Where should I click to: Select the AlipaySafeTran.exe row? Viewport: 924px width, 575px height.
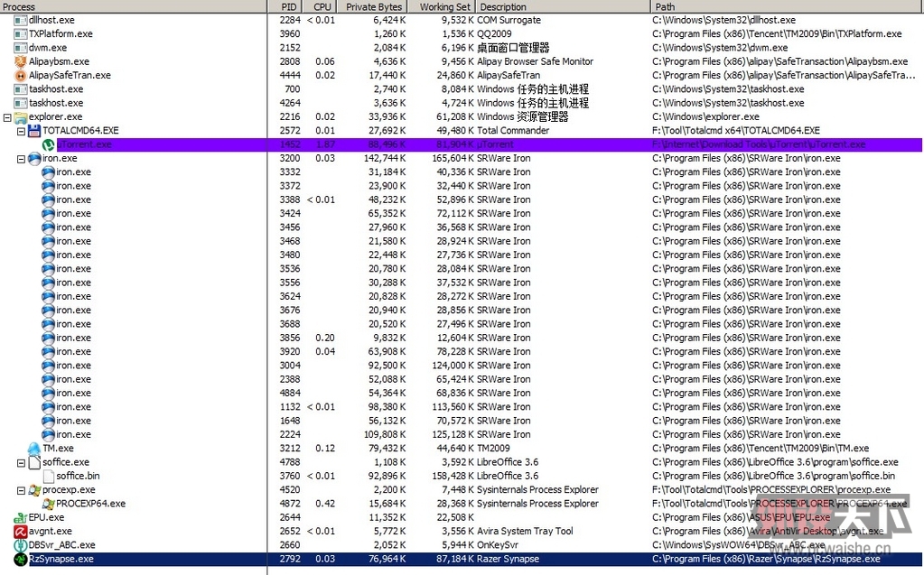click(462, 76)
